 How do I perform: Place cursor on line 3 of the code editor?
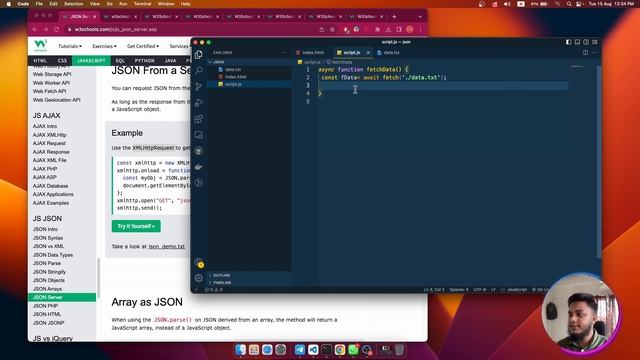click(x=443, y=85)
